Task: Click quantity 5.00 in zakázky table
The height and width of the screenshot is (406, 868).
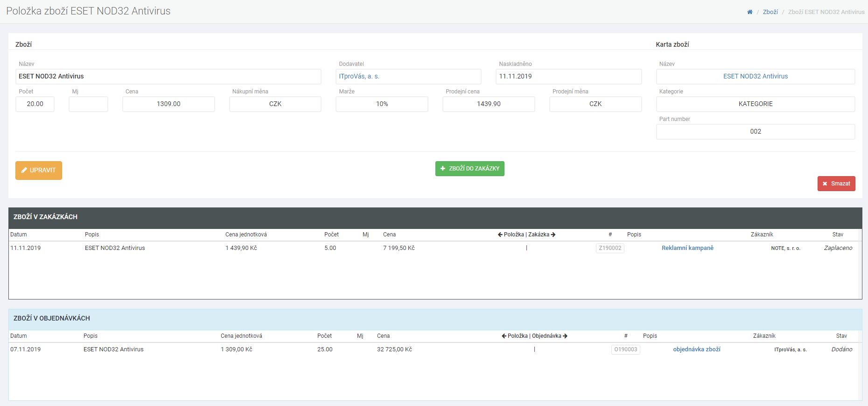Action: click(330, 248)
